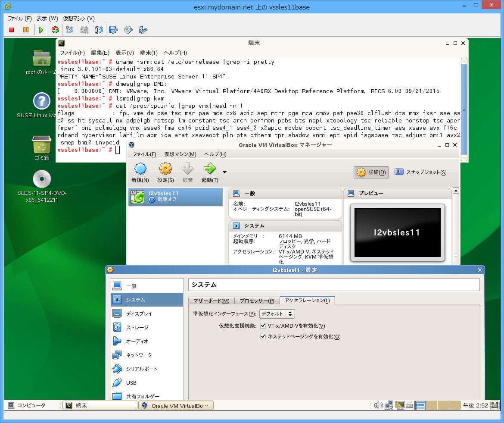
Task: Click the red stop VM button
Action: pyautogui.click(x=12, y=30)
